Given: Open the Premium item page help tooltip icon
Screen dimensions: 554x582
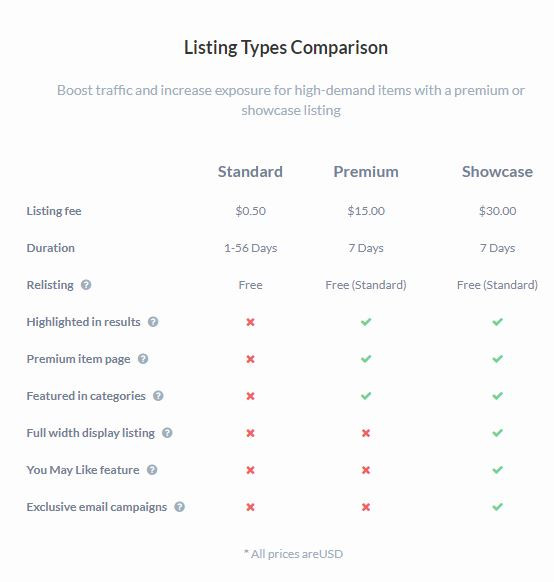Looking at the screenshot, I should [x=143, y=359].
